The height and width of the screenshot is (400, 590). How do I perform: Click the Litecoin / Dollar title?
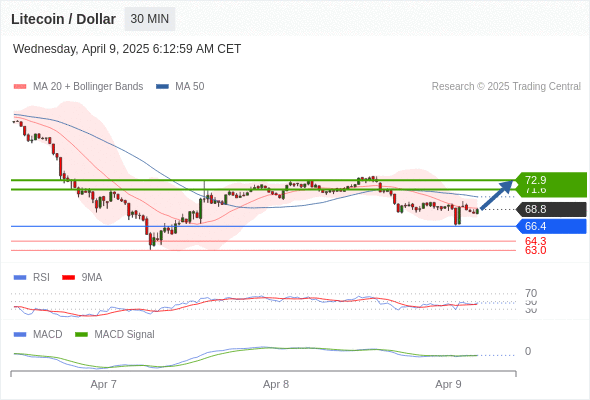63,19
